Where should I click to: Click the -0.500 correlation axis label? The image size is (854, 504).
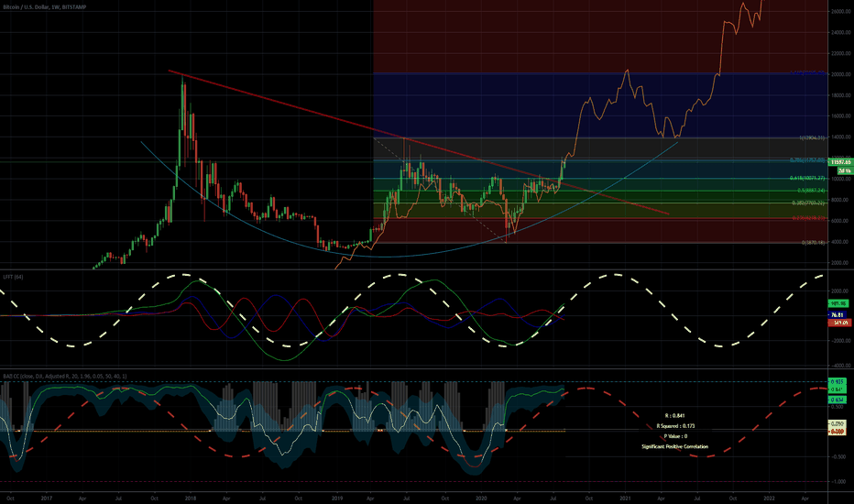pos(838,456)
